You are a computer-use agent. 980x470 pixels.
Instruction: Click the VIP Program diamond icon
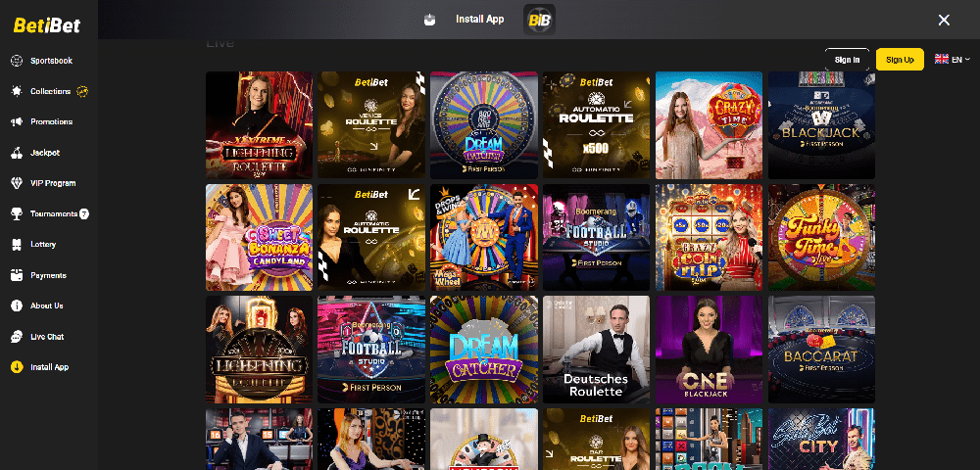click(x=17, y=183)
